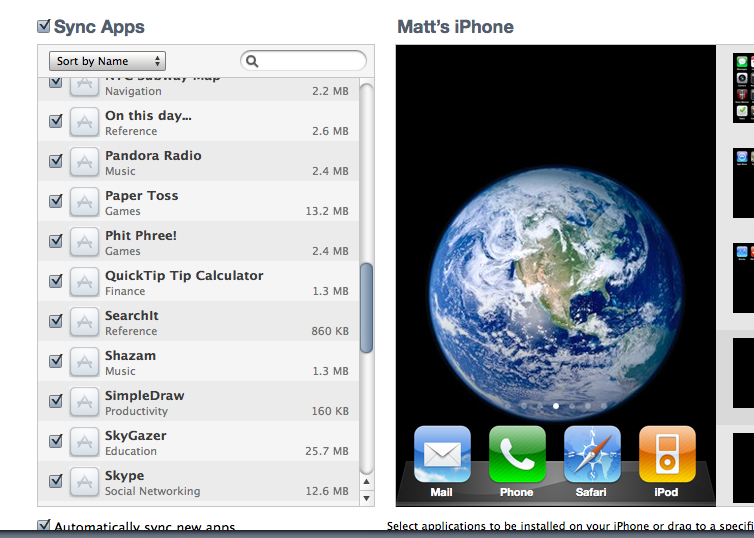Click the Shazam app icon
Screen dimensions: 754x538
point(84,361)
